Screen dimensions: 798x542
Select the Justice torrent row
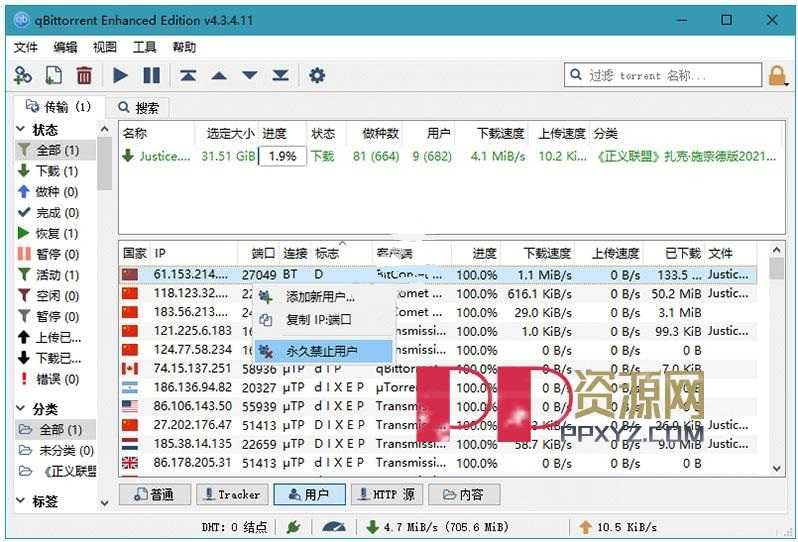coord(450,156)
